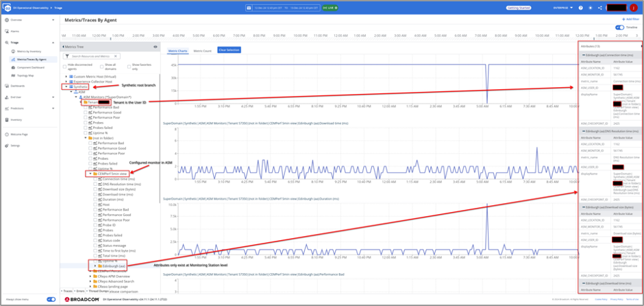Viewport: 644px width, 306px height.
Task: Click the eye icon in Metrics Tree header
Action: [x=156, y=47]
